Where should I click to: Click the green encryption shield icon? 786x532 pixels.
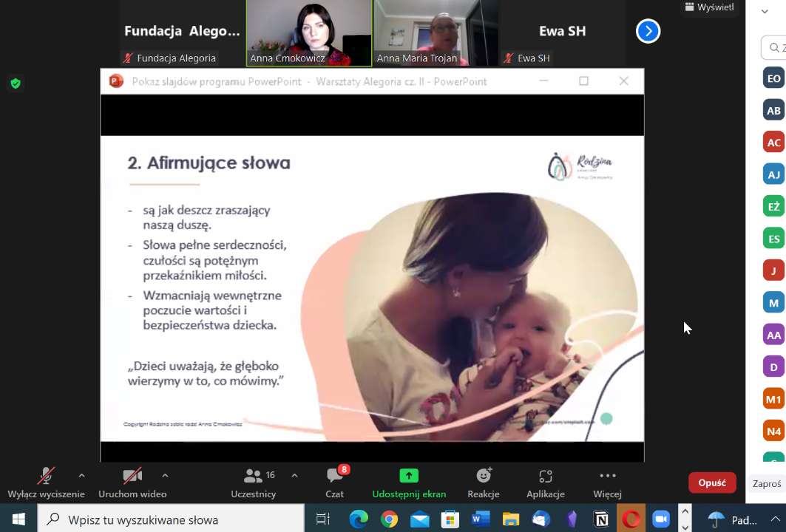16,83
